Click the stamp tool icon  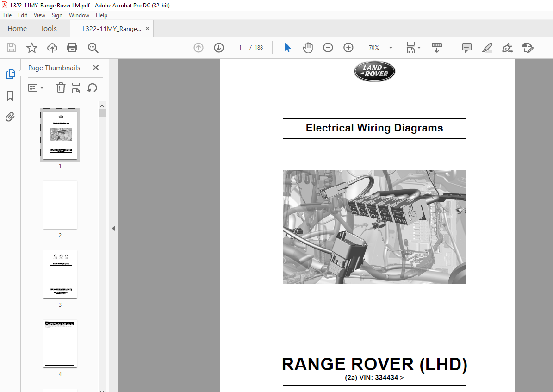528,48
